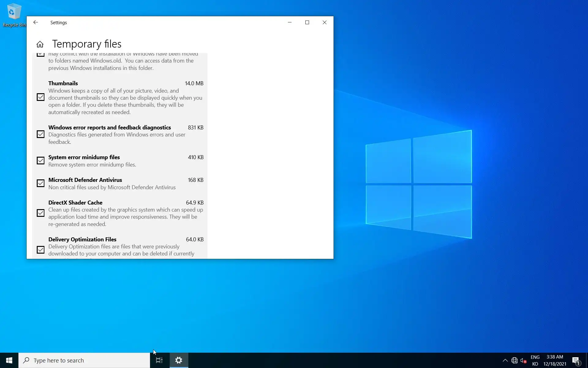This screenshot has height=368, width=588.
Task: Toggle the DirectX Shader Cache checkbox
Action: (40, 213)
